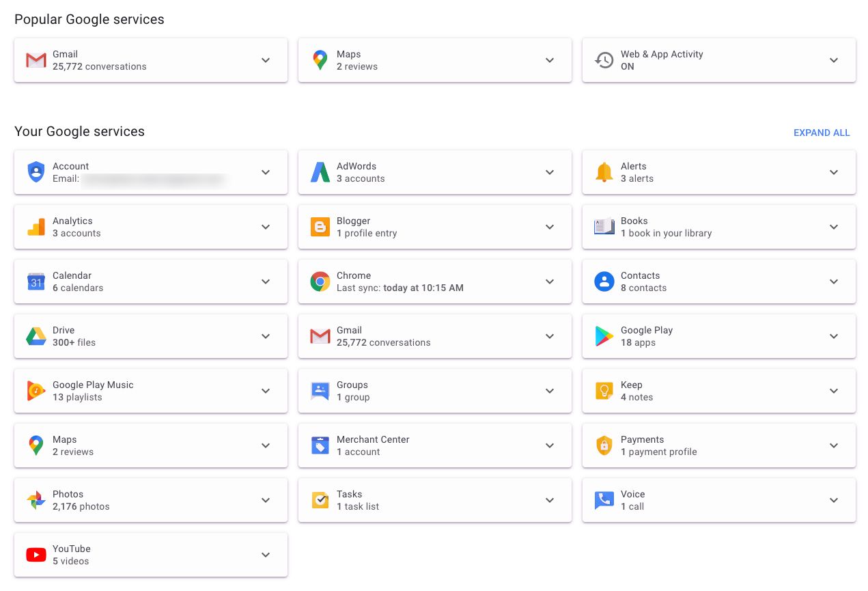The width and height of the screenshot is (868, 591).
Task: Expand the Merchant Center chevron
Action: click(x=550, y=445)
